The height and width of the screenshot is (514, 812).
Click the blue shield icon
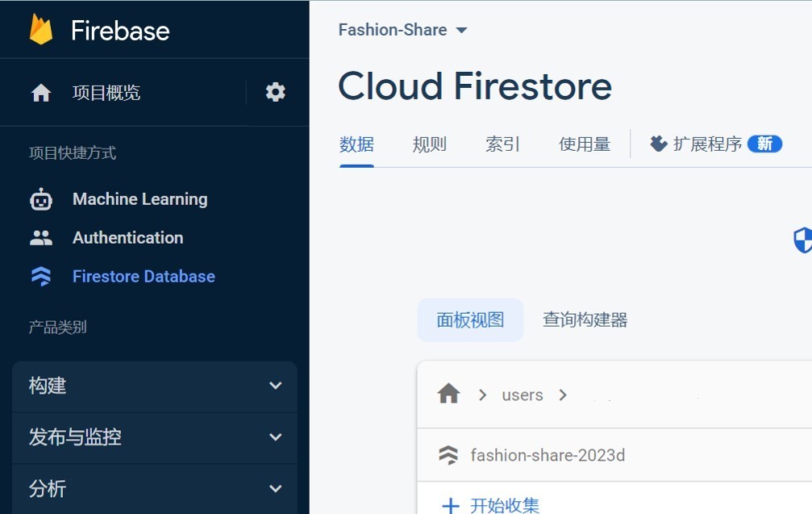[802, 240]
